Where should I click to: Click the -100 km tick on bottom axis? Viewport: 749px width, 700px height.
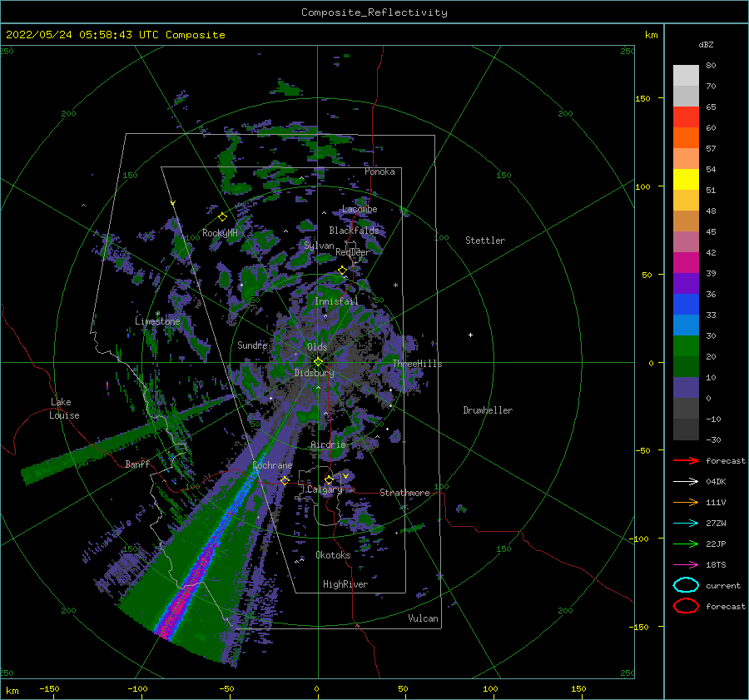[x=137, y=688]
